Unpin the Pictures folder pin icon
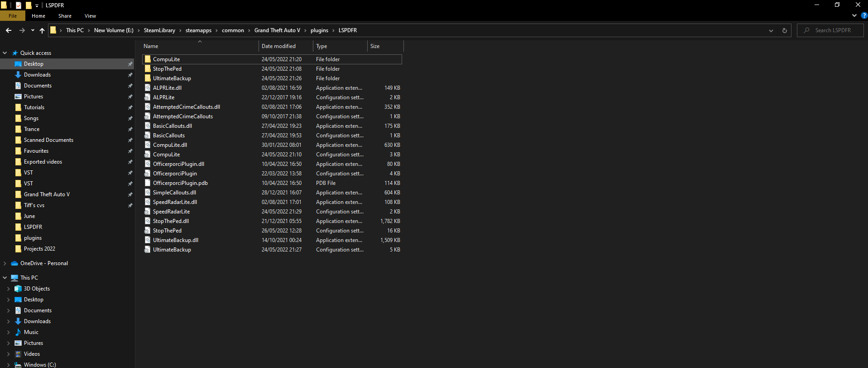Image resolution: width=868 pixels, height=368 pixels. click(x=130, y=97)
